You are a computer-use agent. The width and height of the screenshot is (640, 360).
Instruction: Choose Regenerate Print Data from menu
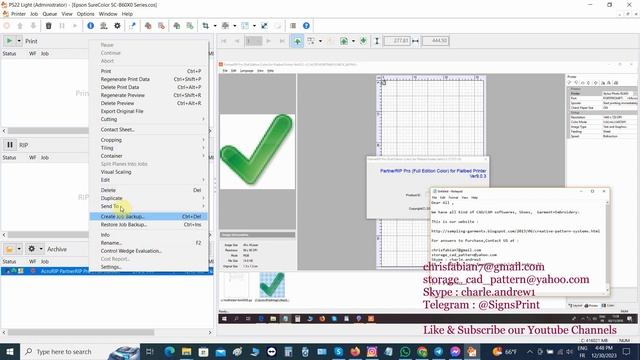point(148,79)
